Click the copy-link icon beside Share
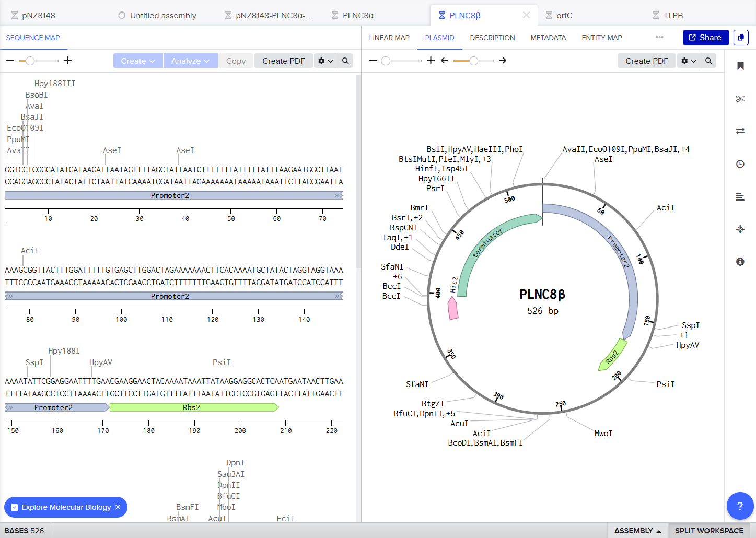 click(x=741, y=38)
